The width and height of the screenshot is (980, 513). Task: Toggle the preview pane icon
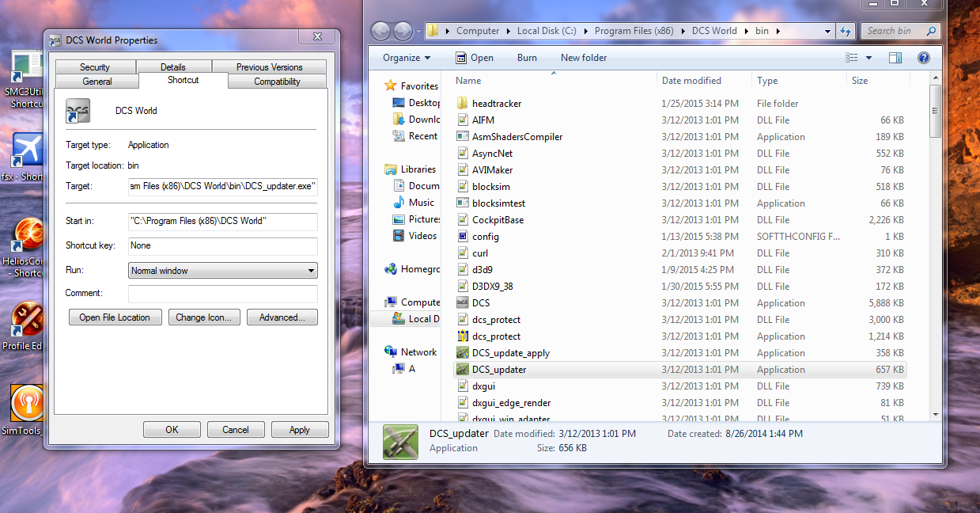point(895,58)
